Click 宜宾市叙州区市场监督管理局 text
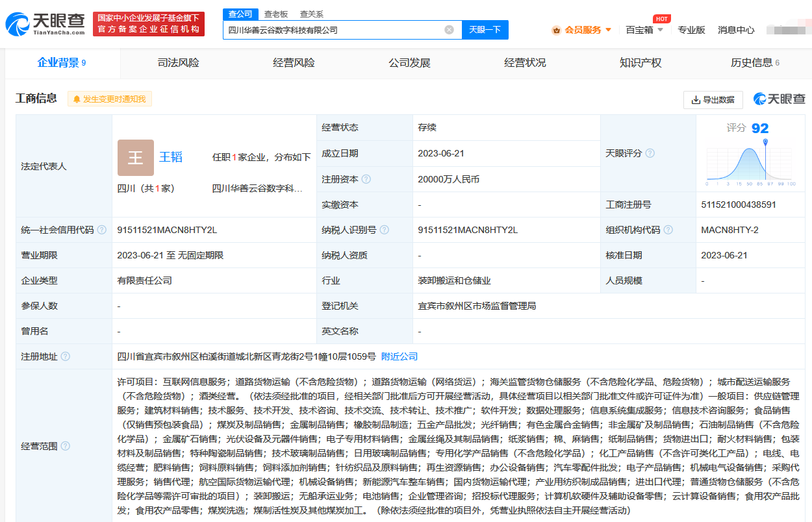 pos(477,306)
